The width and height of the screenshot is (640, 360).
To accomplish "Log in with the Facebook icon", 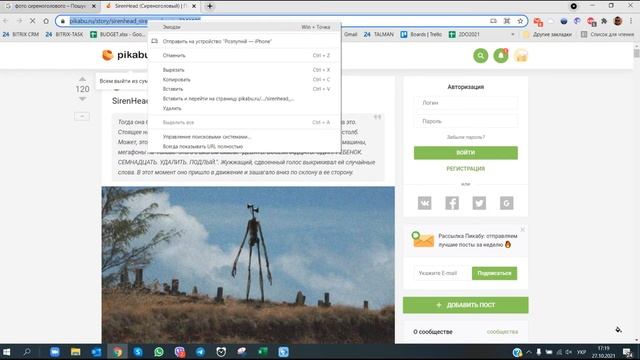I will (x=452, y=203).
